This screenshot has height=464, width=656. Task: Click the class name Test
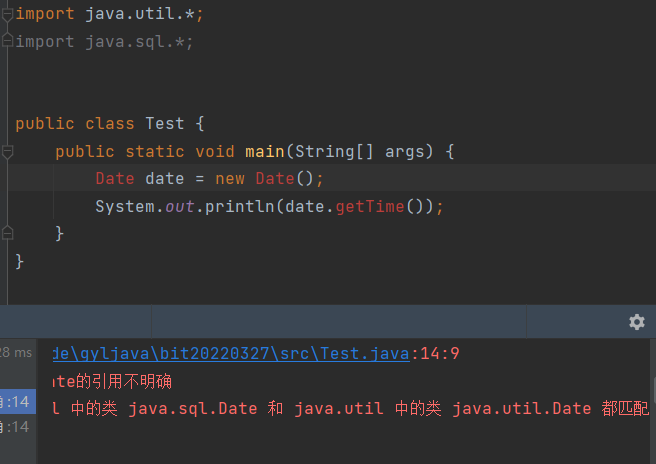165,123
